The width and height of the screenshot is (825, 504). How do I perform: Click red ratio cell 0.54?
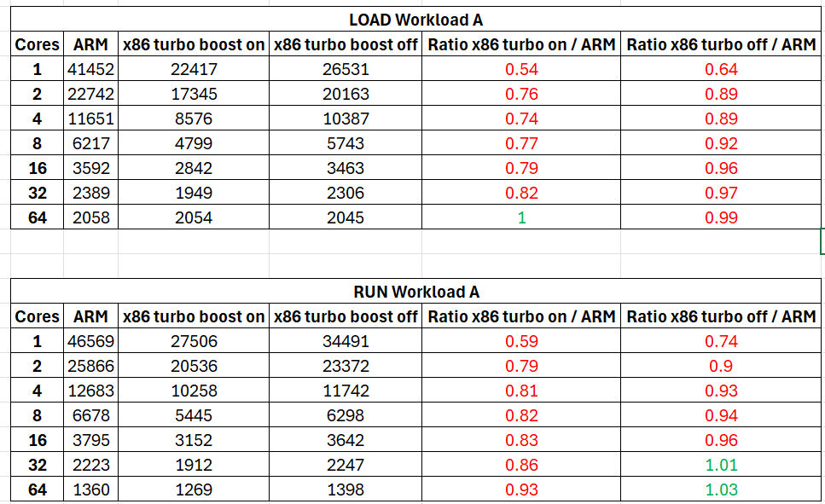[521, 69]
